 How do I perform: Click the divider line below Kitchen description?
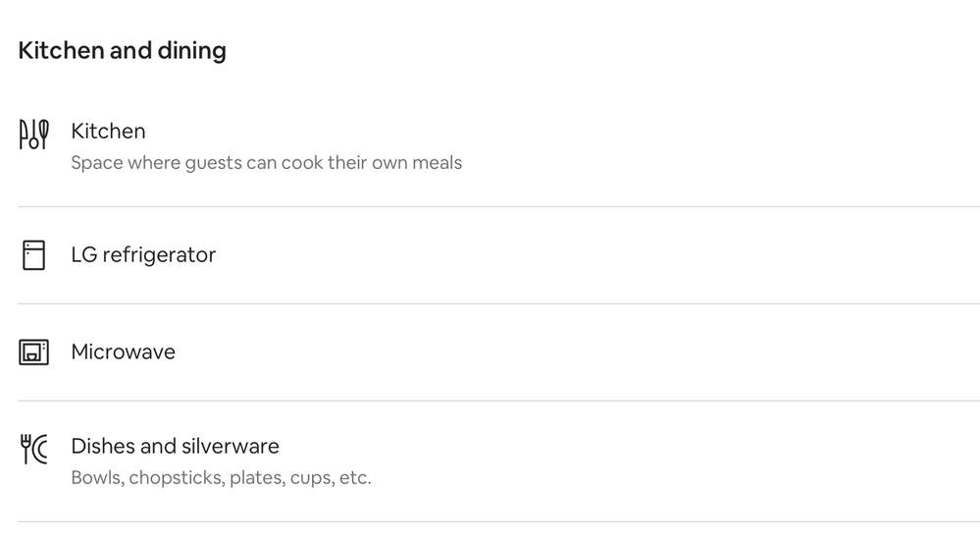pos(498,206)
